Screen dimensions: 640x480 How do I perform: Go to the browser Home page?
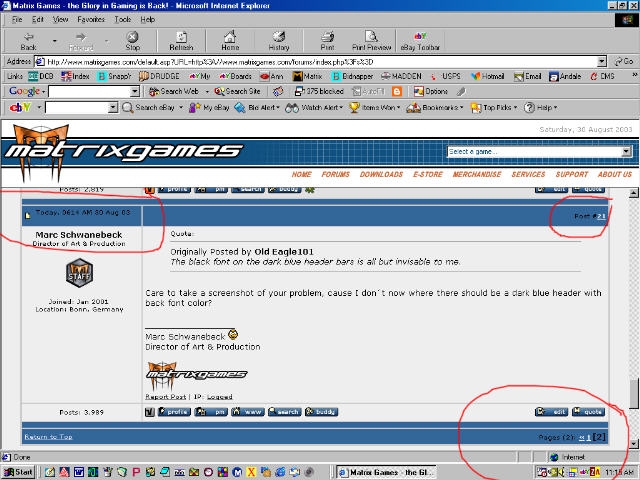tap(230, 41)
